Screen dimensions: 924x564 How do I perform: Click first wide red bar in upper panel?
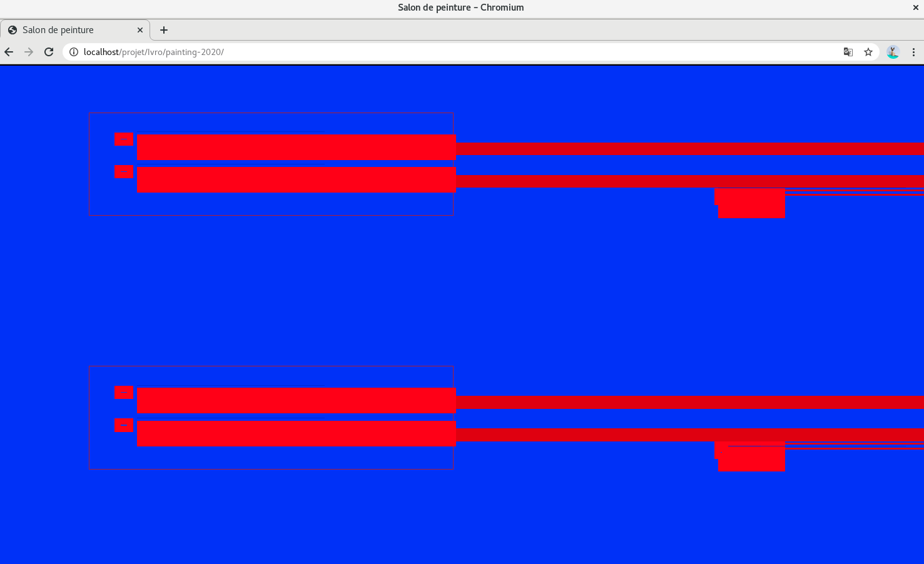[296, 147]
